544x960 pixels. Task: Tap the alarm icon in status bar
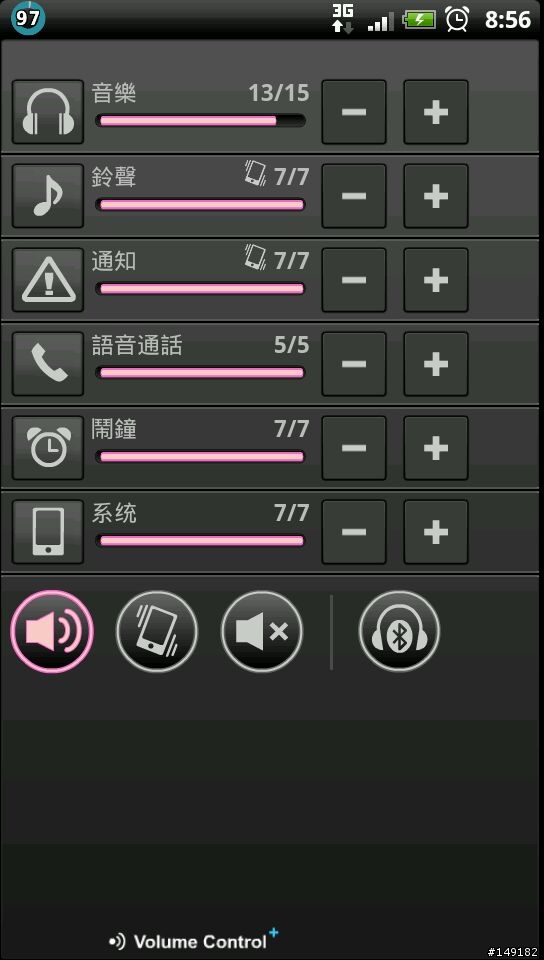[x=456, y=19]
